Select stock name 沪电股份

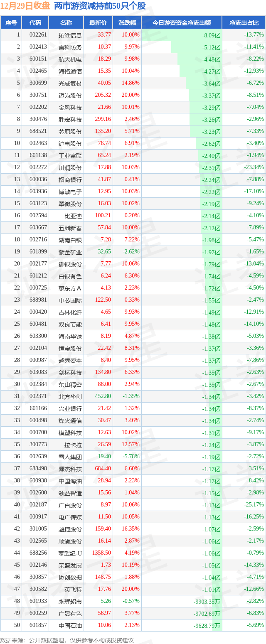pyautogui.click(x=71, y=143)
